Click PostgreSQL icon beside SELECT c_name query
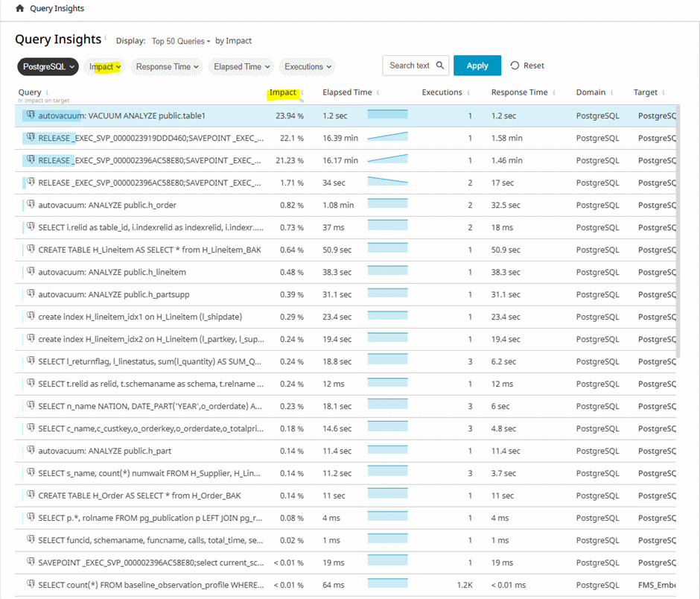This screenshot has width=700, height=599. tap(31, 428)
